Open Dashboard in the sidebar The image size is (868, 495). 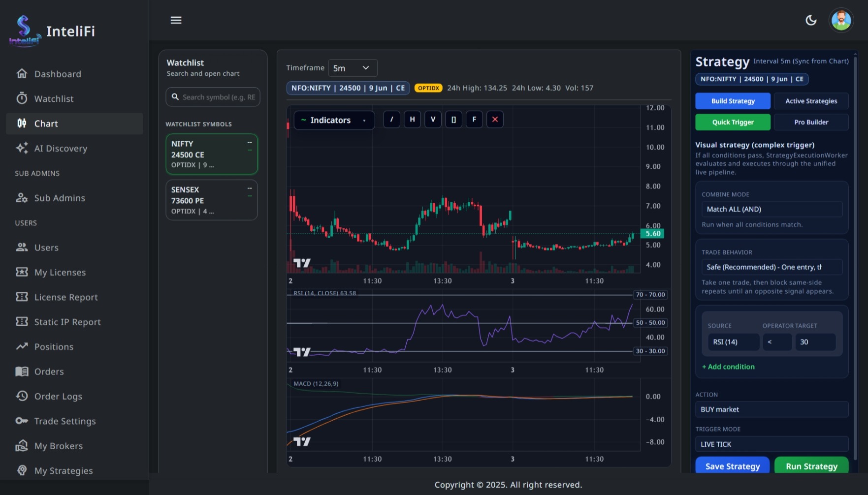(74, 74)
